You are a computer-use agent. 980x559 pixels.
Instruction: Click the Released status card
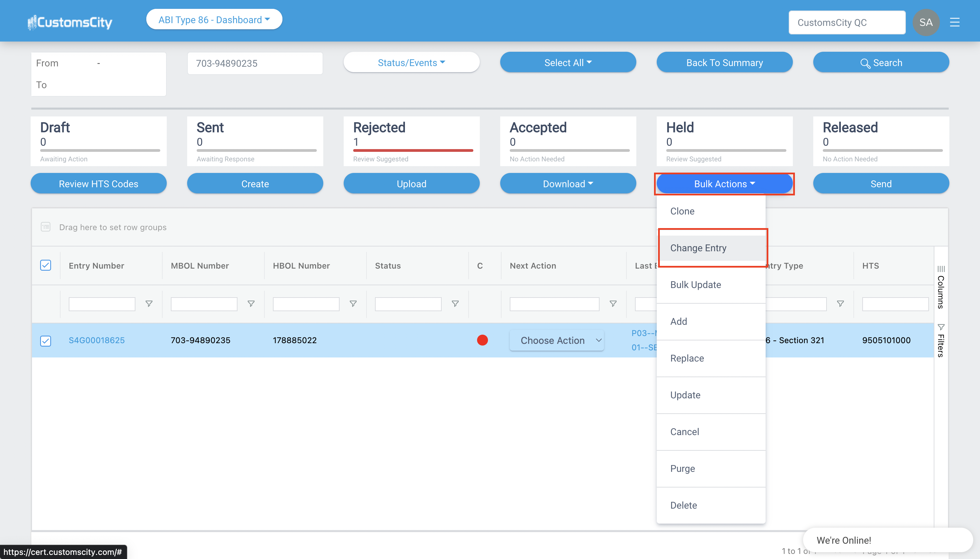point(881,141)
